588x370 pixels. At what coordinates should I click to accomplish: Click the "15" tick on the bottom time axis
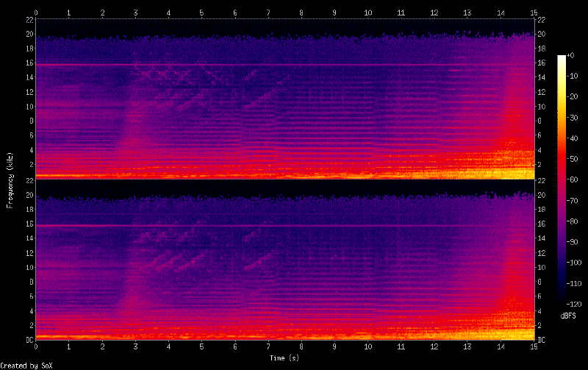(x=534, y=346)
